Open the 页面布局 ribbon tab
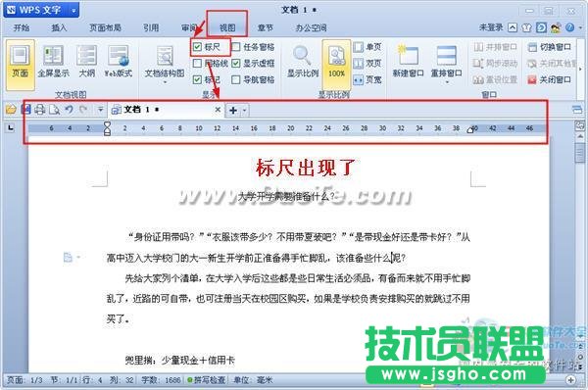This screenshot has width=588, height=390. point(106,27)
